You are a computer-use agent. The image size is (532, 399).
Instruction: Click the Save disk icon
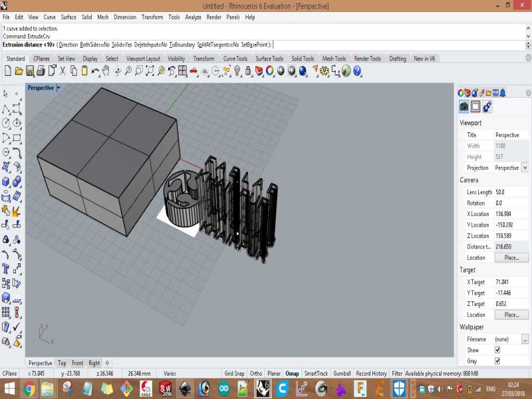click(x=29, y=70)
